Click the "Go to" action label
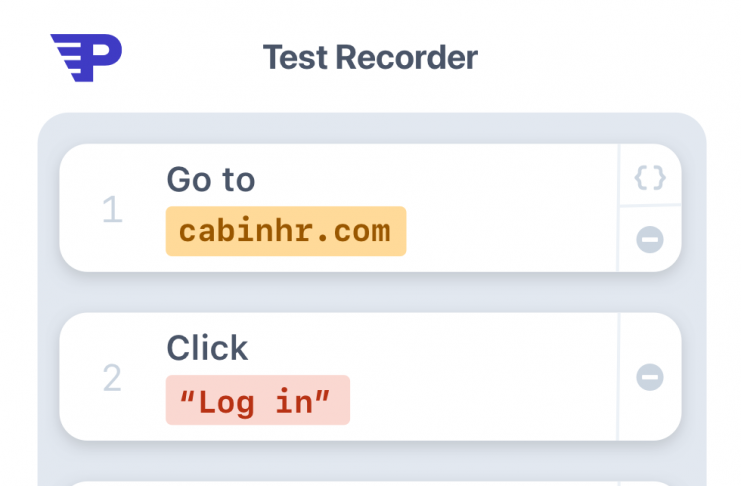The image size is (741, 486). click(211, 180)
